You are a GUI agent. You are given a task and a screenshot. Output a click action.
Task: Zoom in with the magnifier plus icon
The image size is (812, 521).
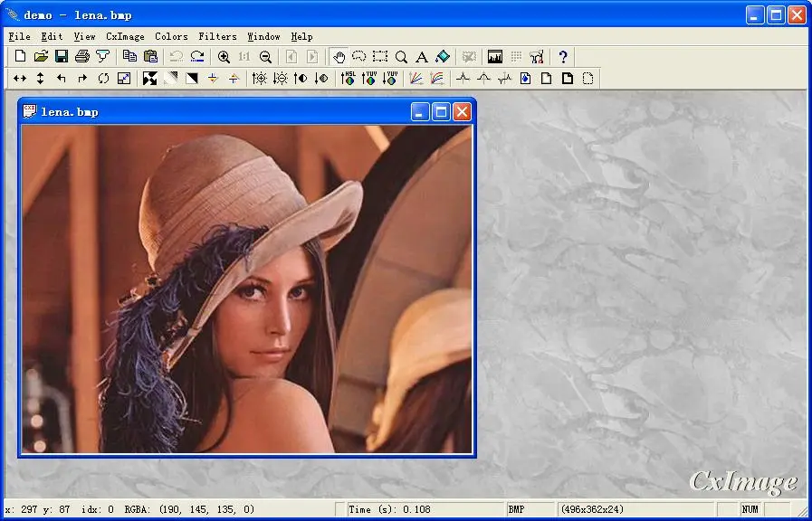point(224,56)
